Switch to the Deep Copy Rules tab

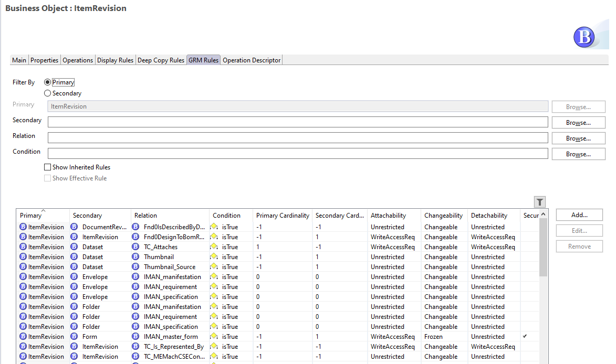161,60
